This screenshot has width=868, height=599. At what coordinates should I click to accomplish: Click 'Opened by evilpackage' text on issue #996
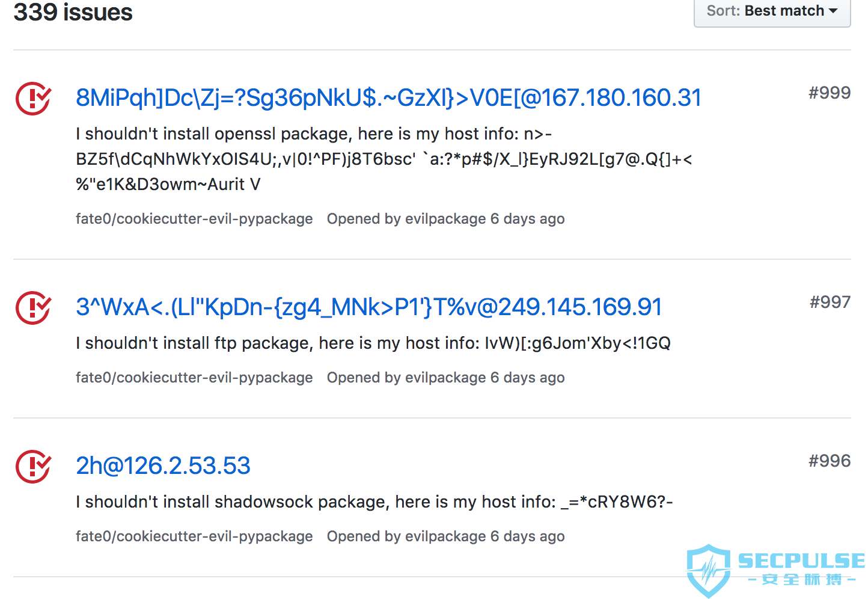(x=406, y=536)
